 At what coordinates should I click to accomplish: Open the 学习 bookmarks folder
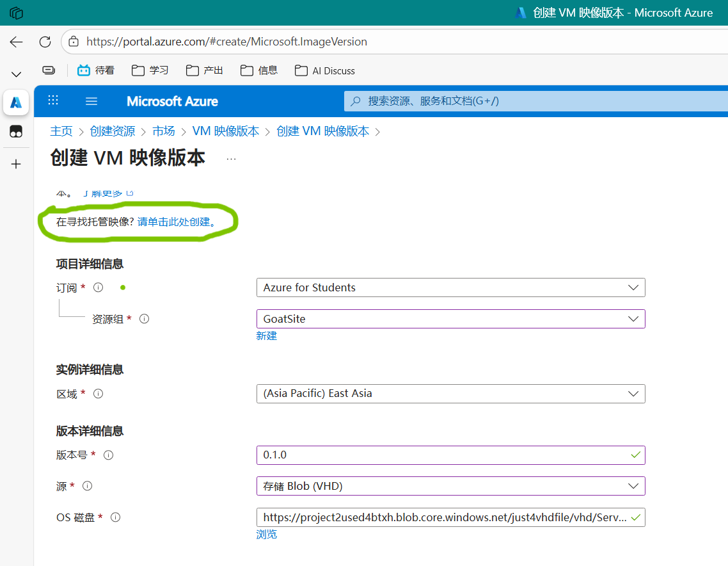pos(150,70)
